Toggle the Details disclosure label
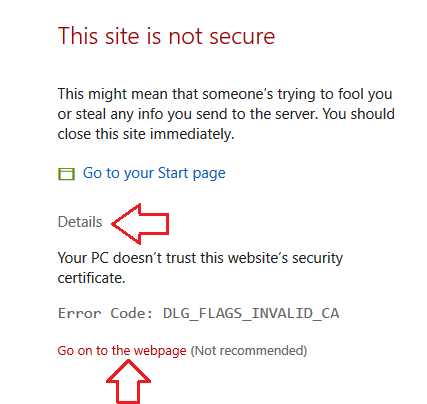 80,222
